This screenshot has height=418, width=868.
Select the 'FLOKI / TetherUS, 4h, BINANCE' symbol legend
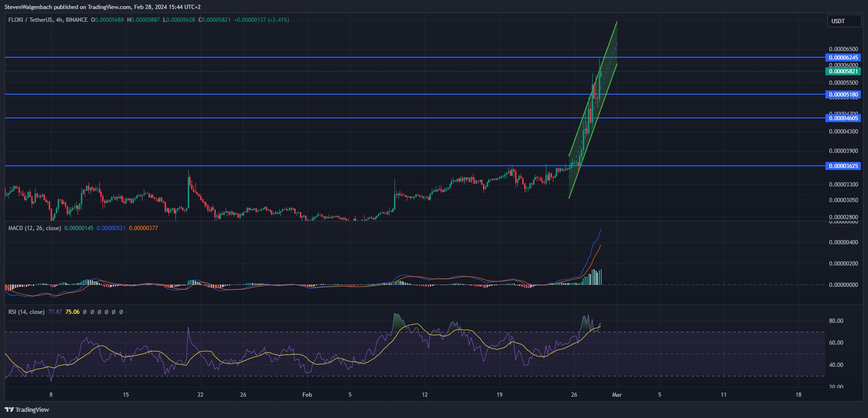click(x=48, y=20)
